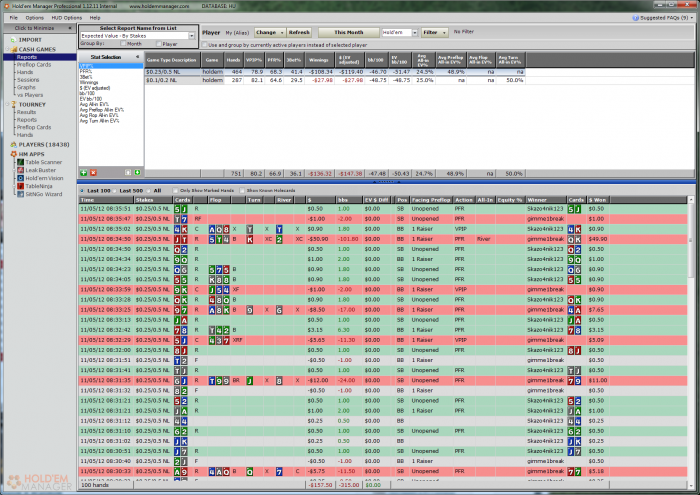Open the Help menu

click(95, 18)
